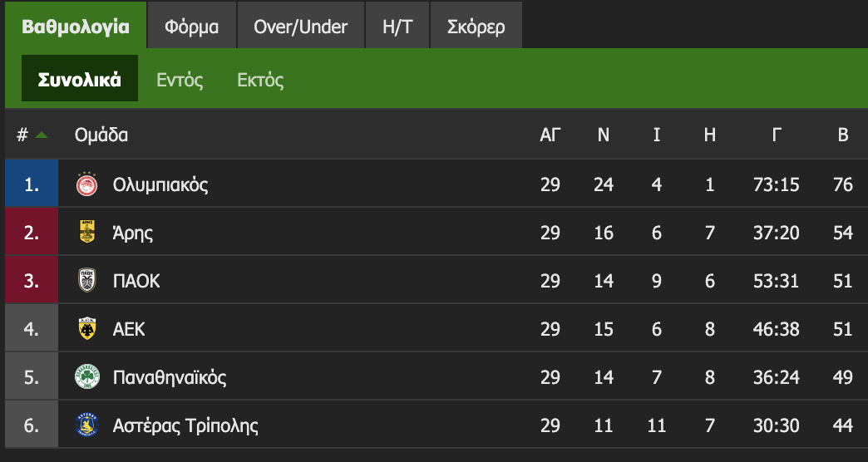Select the Βαθμολογία tab
This screenshot has width=868, height=462.
click(76, 27)
